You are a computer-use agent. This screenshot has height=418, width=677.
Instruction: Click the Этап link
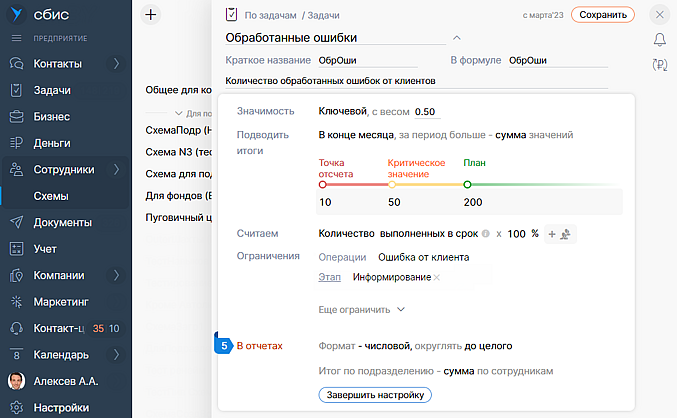(328, 276)
